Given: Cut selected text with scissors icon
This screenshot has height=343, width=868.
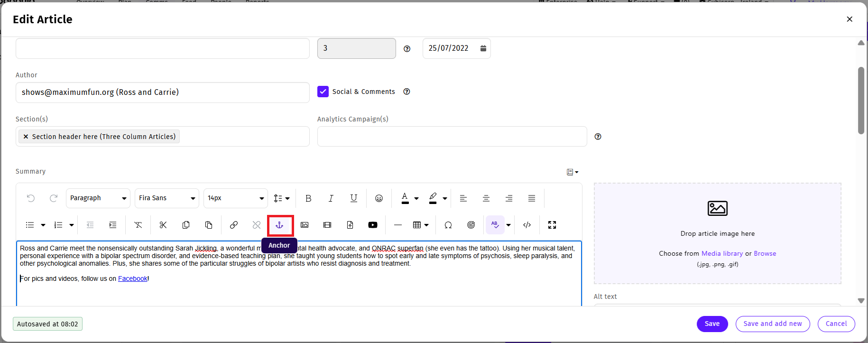Looking at the screenshot, I should point(163,225).
